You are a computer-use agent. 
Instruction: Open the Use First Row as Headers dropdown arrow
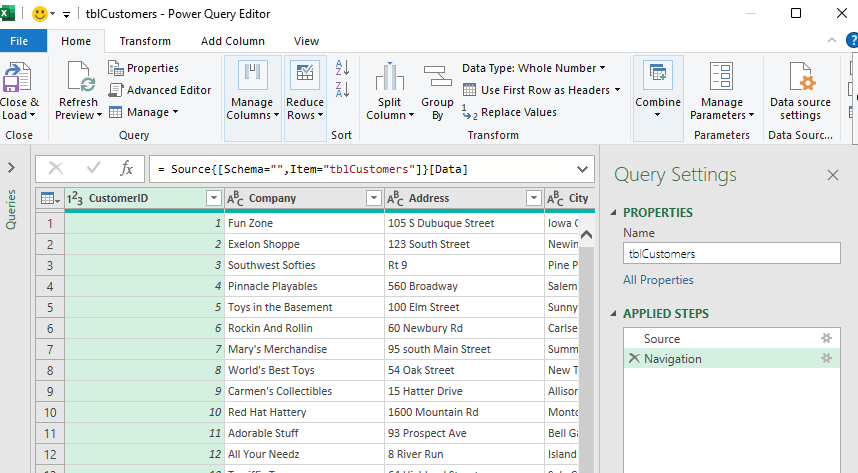coord(618,90)
